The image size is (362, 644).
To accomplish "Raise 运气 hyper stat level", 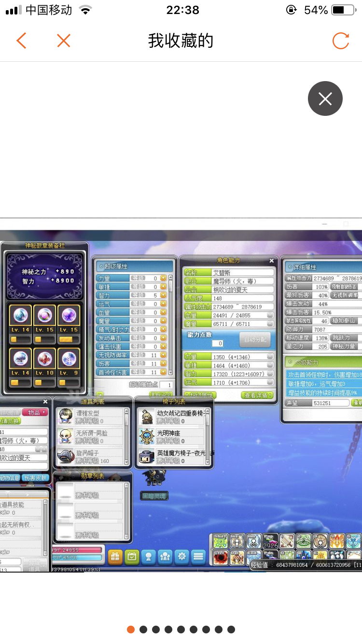I will tap(163, 304).
